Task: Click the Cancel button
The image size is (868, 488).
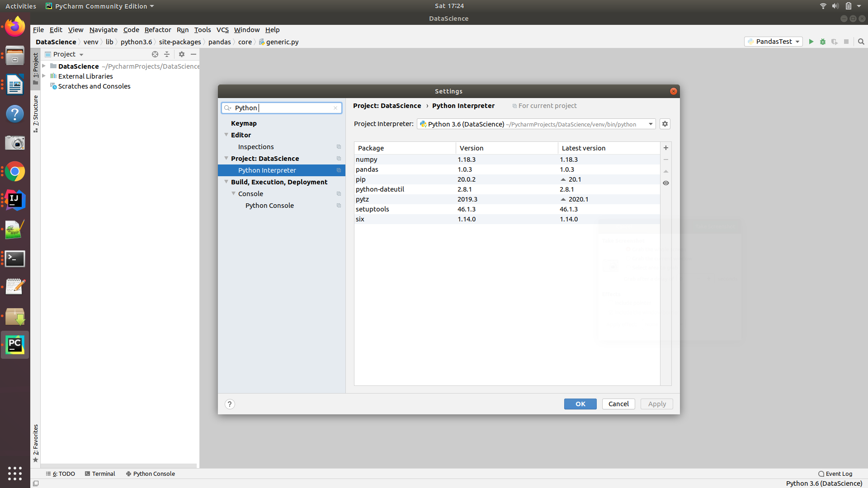Action: coord(618,404)
